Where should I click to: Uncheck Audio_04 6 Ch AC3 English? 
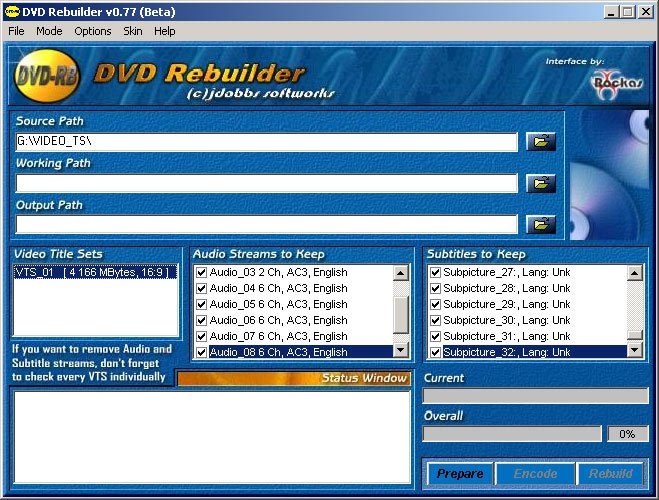pyautogui.click(x=201, y=288)
